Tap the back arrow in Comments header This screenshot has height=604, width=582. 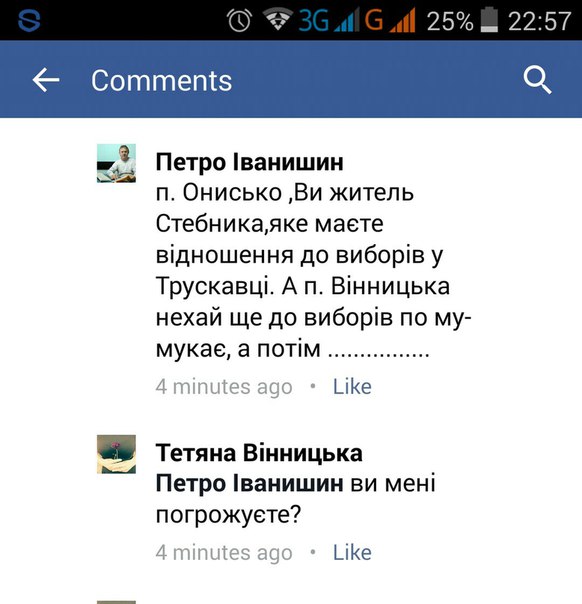click(x=46, y=80)
